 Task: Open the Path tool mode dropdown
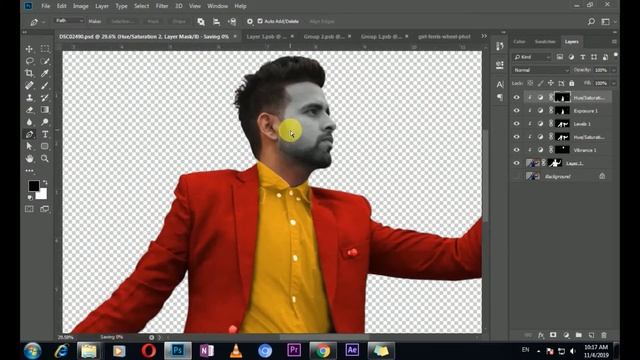pyautogui.click(x=69, y=21)
